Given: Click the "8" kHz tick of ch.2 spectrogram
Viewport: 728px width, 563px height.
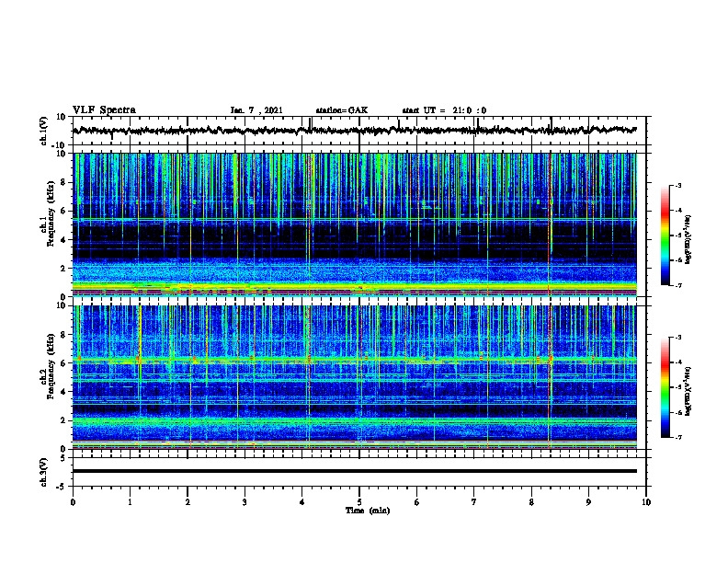Looking at the screenshot, I should (63, 335).
